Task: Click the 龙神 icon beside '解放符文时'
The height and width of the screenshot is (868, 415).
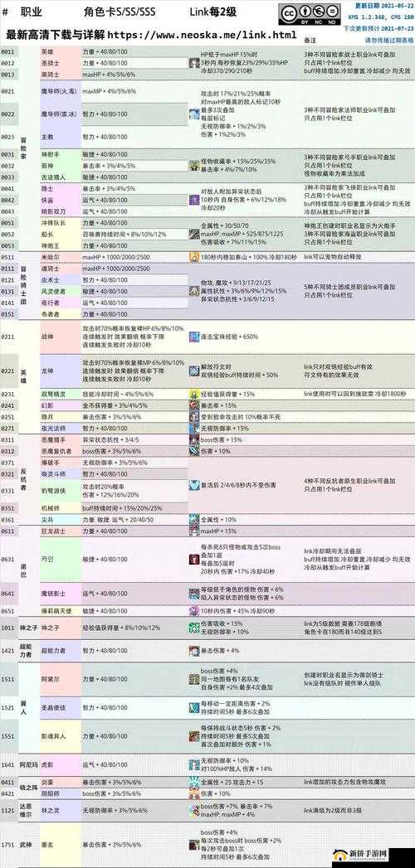Action: tap(194, 371)
